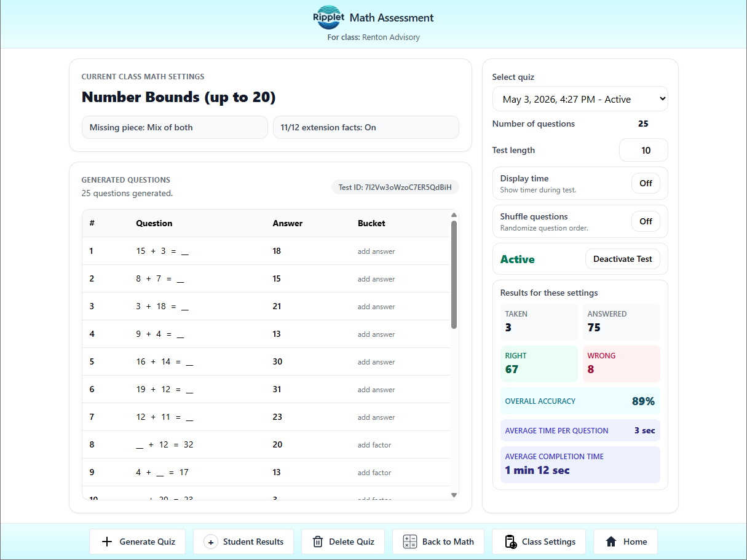747x560 pixels.
Task: Click the Math Assessment title
Action: (x=392, y=18)
